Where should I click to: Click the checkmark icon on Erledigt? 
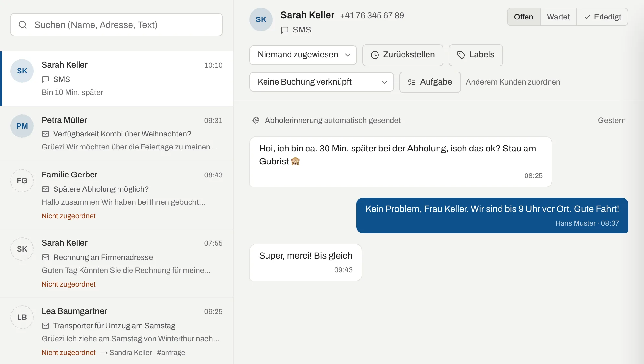click(x=587, y=17)
